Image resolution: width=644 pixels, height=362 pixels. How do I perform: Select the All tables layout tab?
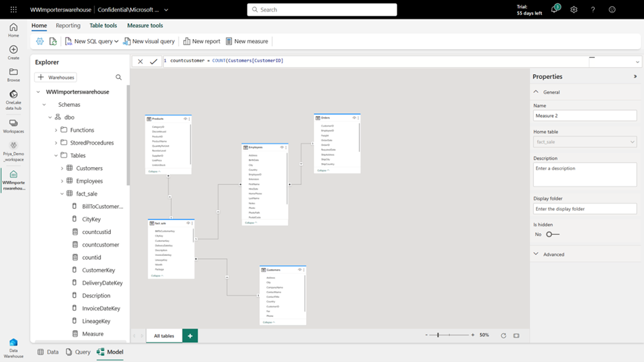pos(164,335)
